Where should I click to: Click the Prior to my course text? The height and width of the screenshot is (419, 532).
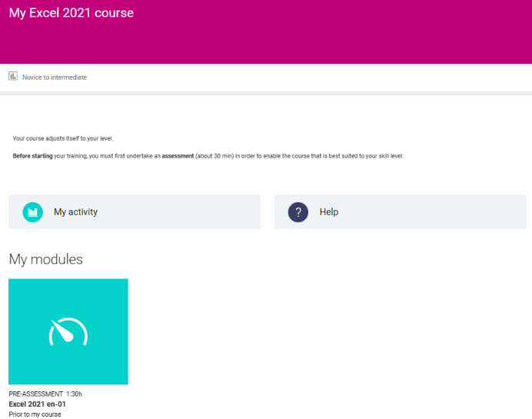(x=35, y=414)
